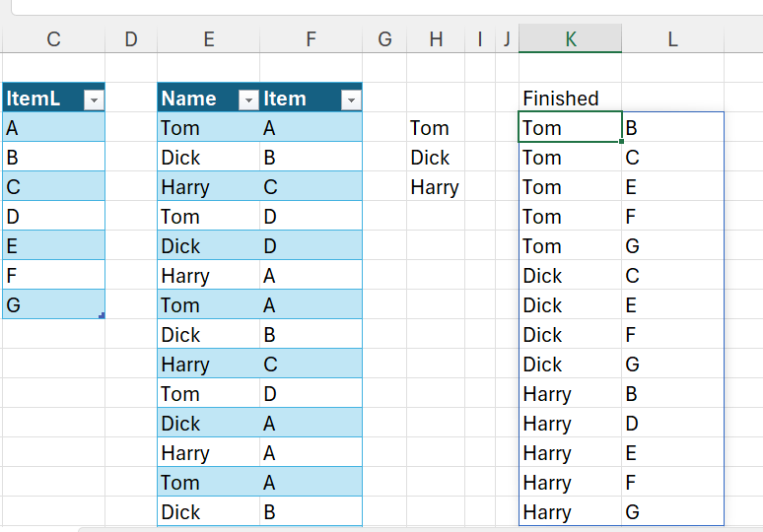Open the Name column filter dropdown

(x=248, y=100)
